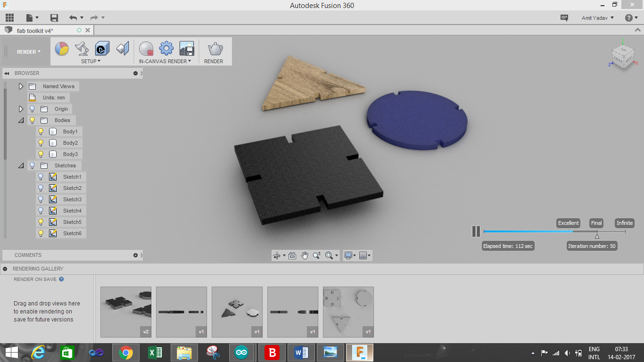
Task: Open Arduino from the Windows taskbar
Action: tap(241, 353)
